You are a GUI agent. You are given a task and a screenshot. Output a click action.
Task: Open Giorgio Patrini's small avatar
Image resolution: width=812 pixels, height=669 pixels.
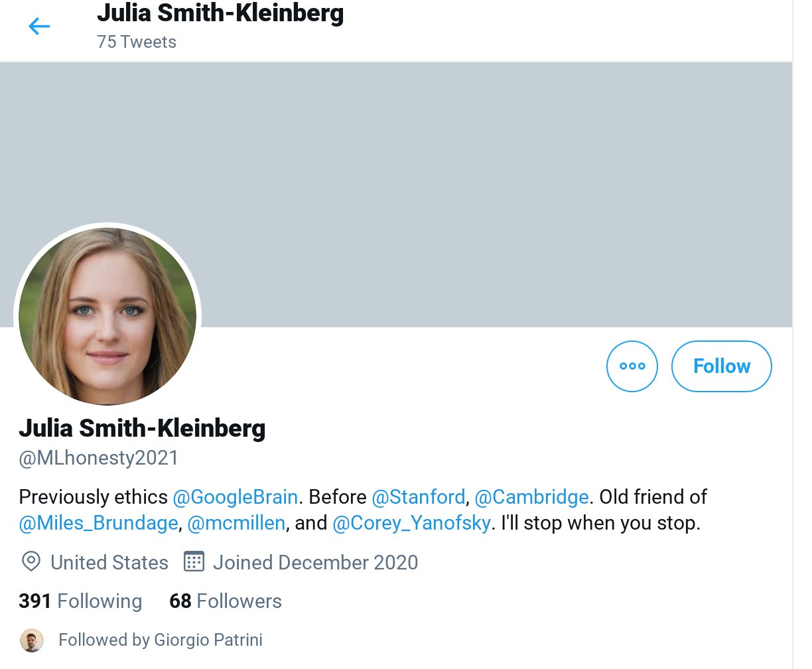pos(31,640)
